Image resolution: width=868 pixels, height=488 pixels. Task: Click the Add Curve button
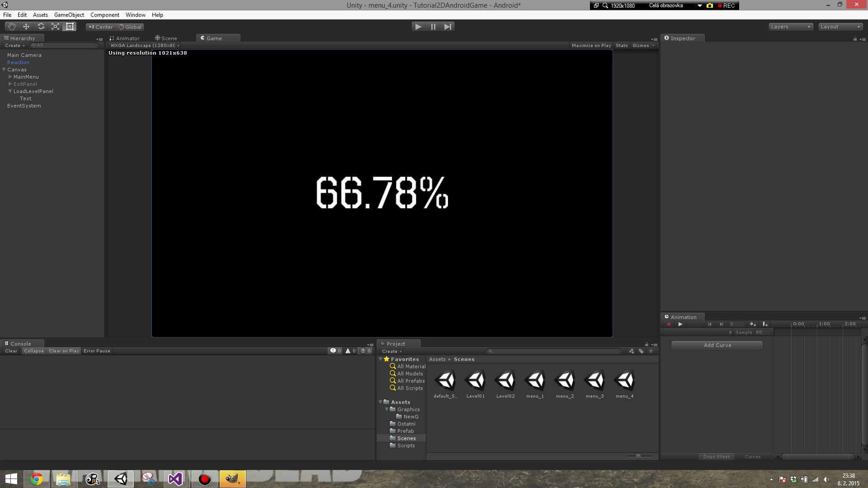coord(717,345)
